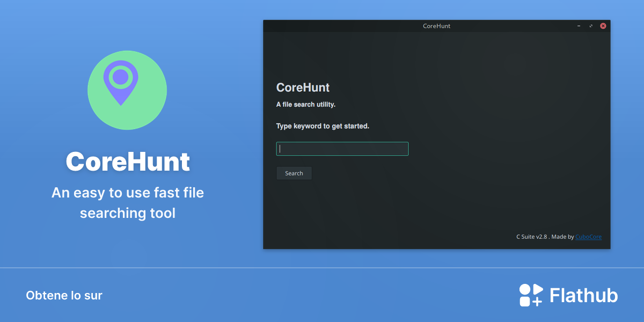Image resolution: width=644 pixels, height=322 pixels.
Task: Minimize the CoreHunt window
Action: coord(579,26)
